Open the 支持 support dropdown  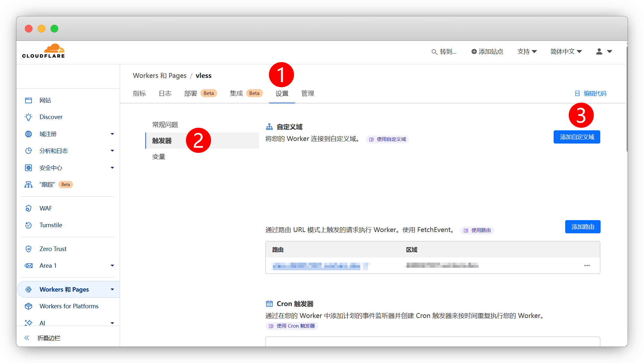point(527,51)
